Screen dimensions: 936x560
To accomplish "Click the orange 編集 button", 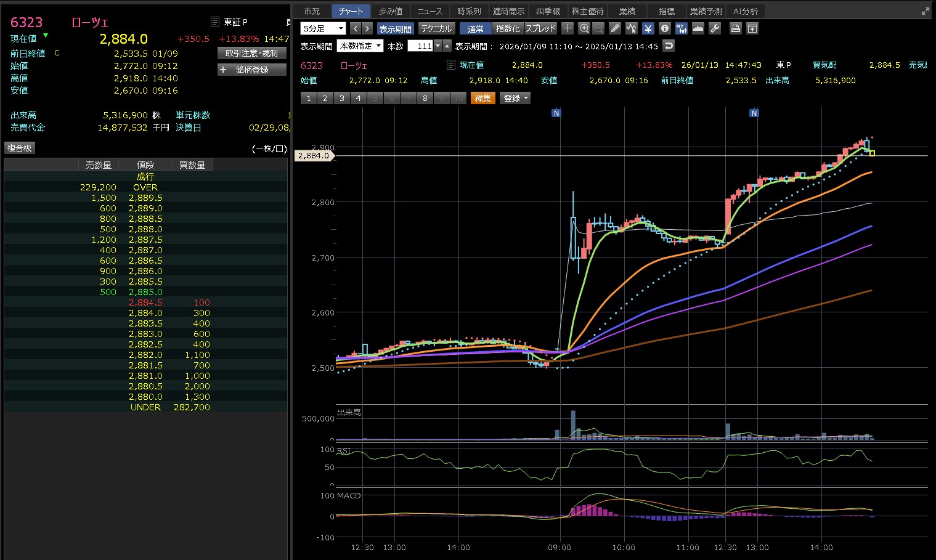I will point(482,99).
